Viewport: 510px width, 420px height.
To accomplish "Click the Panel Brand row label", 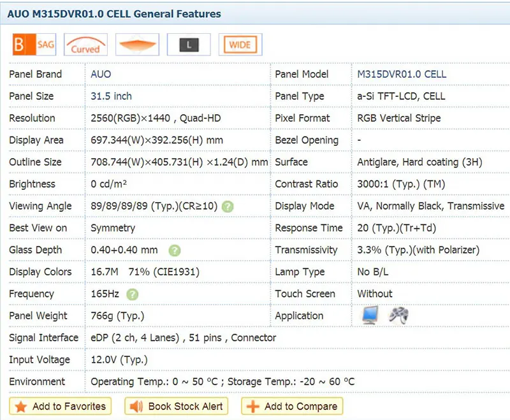I will [x=36, y=74].
